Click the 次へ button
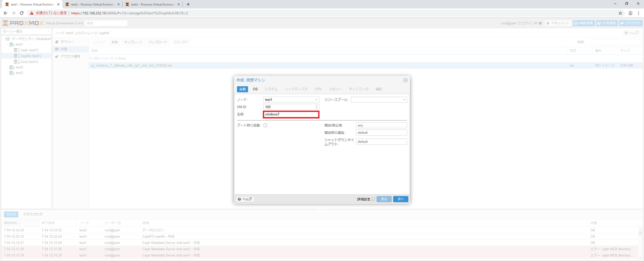Image resolution: width=644 pixels, height=261 pixels. pos(400,199)
